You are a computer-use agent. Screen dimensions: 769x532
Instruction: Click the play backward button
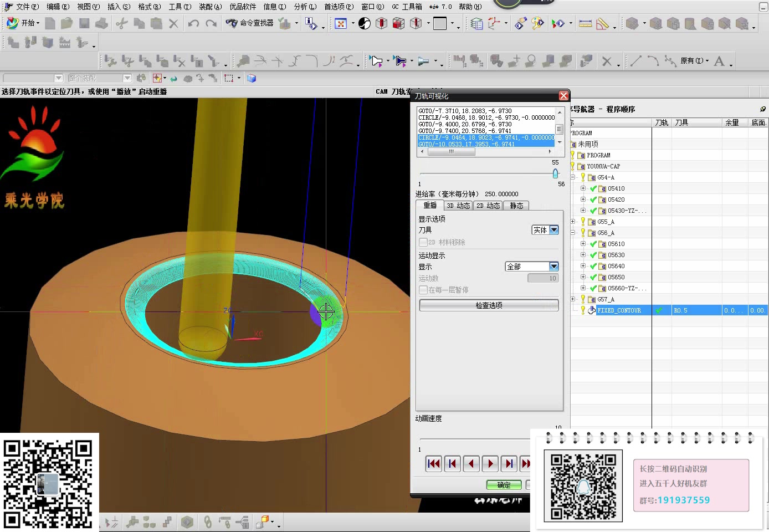(471, 463)
